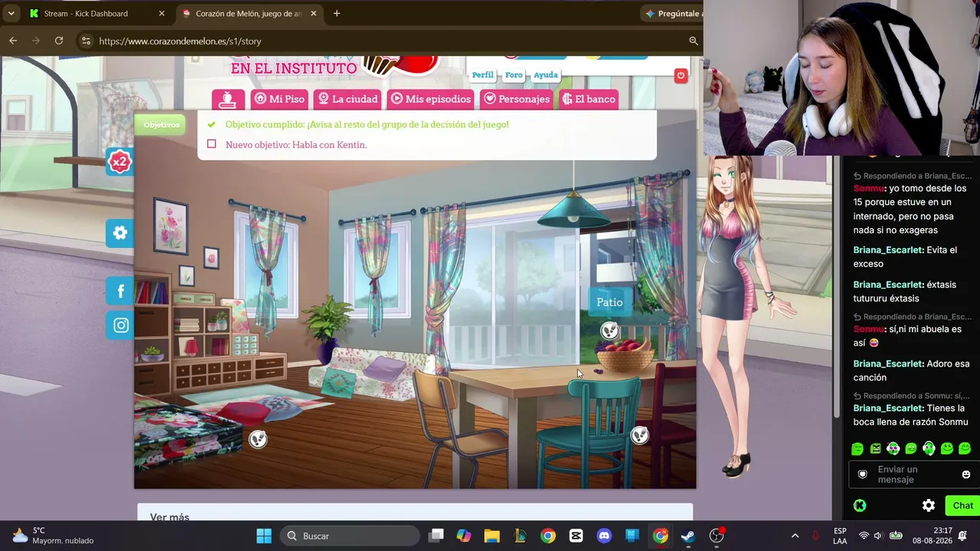The image size is (980, 551).
Task: Click the site info icon in address bar
Action: click(87, 41)
